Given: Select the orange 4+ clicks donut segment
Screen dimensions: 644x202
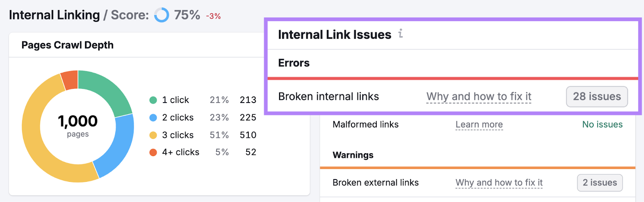Looking at the screenshot, I should [x=70, y=79].
